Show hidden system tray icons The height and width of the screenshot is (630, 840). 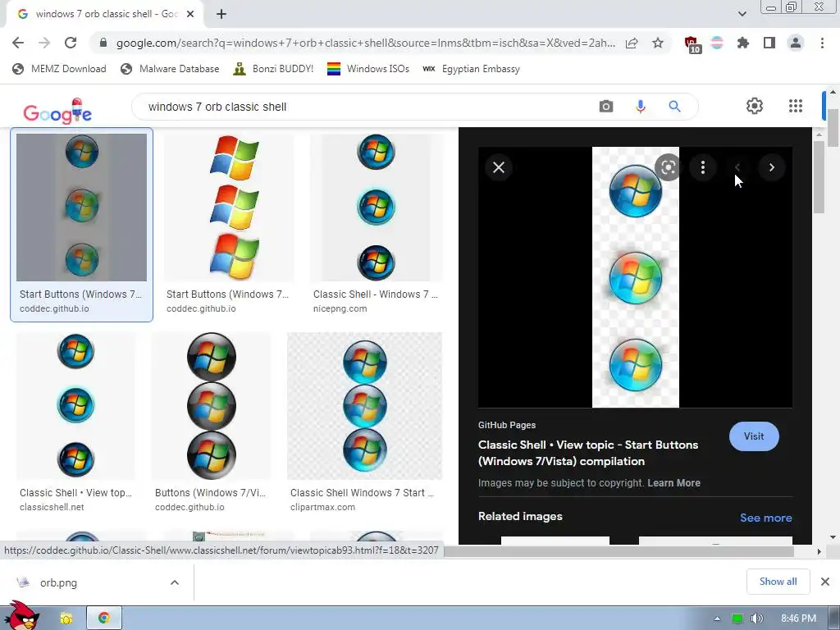point(717,619)
